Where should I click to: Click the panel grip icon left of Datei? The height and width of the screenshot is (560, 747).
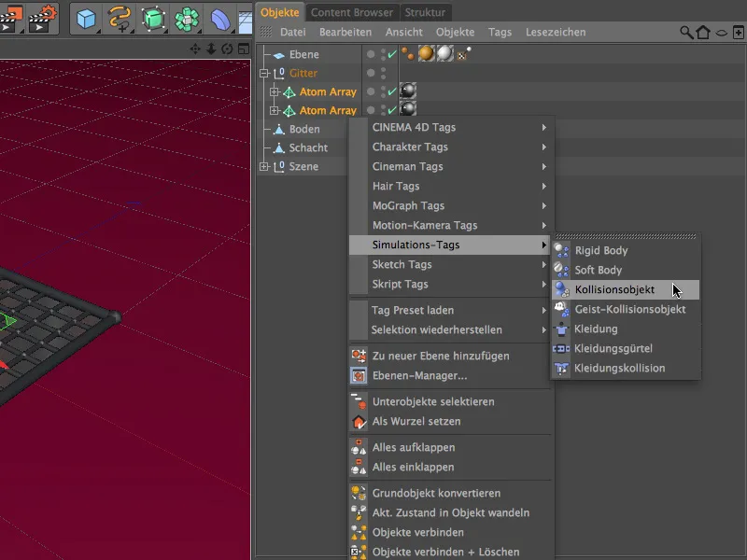pos(266,32)
